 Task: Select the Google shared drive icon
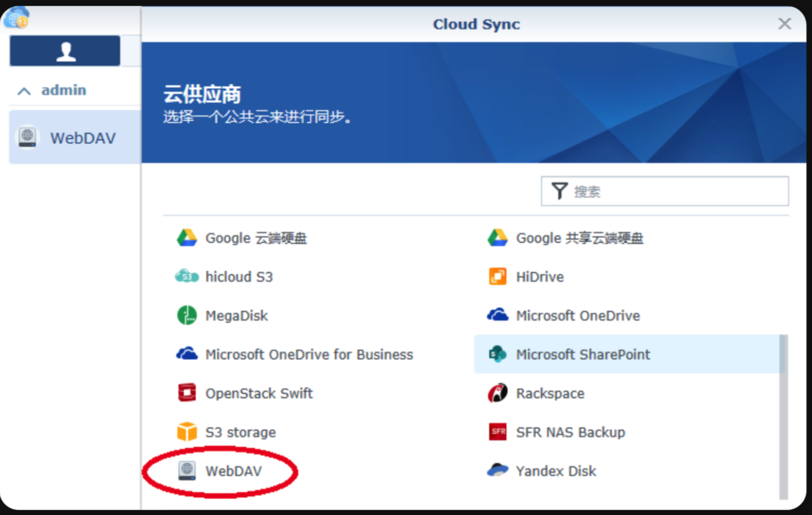(x=497, y=238)
